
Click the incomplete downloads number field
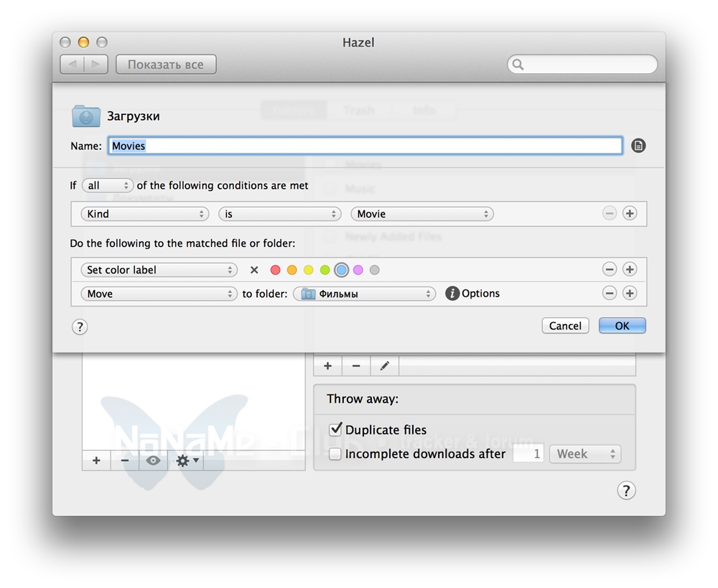(528, 454)
